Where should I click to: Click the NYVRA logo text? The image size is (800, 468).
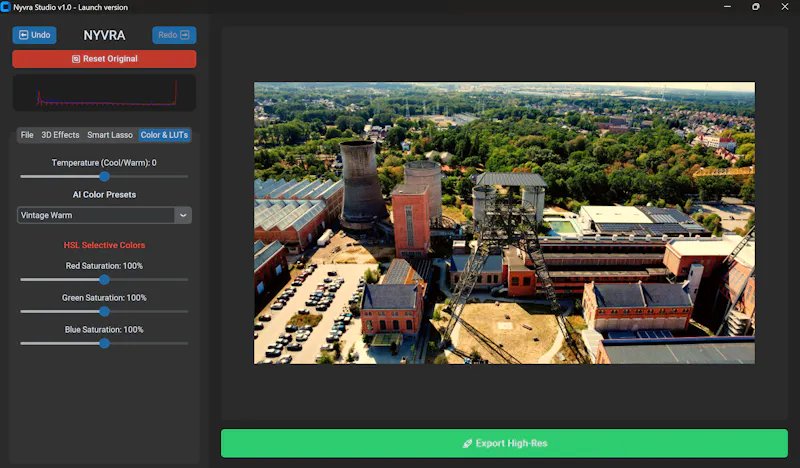pos(104,35)
